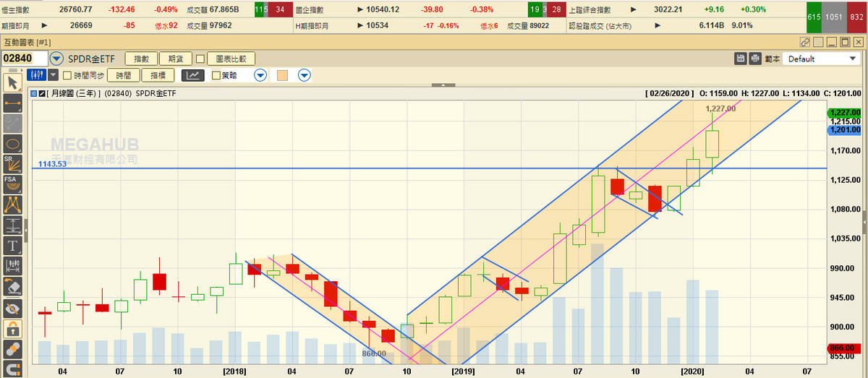Click the 互動圖表 [#1] window title

point(27,43)
